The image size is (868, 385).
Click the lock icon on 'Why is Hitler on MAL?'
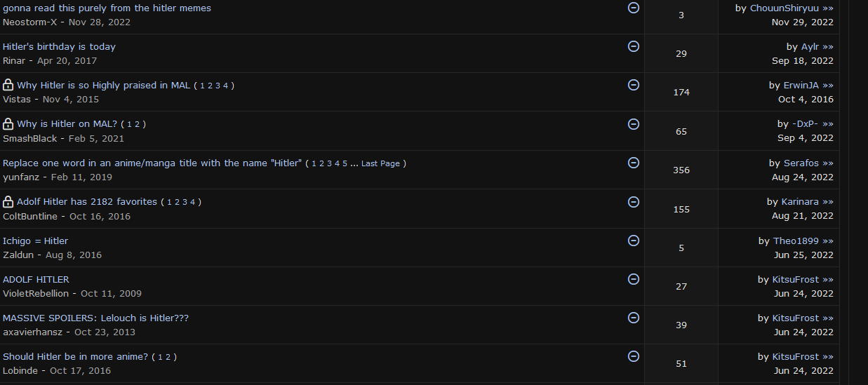click(x=8, y=124)
